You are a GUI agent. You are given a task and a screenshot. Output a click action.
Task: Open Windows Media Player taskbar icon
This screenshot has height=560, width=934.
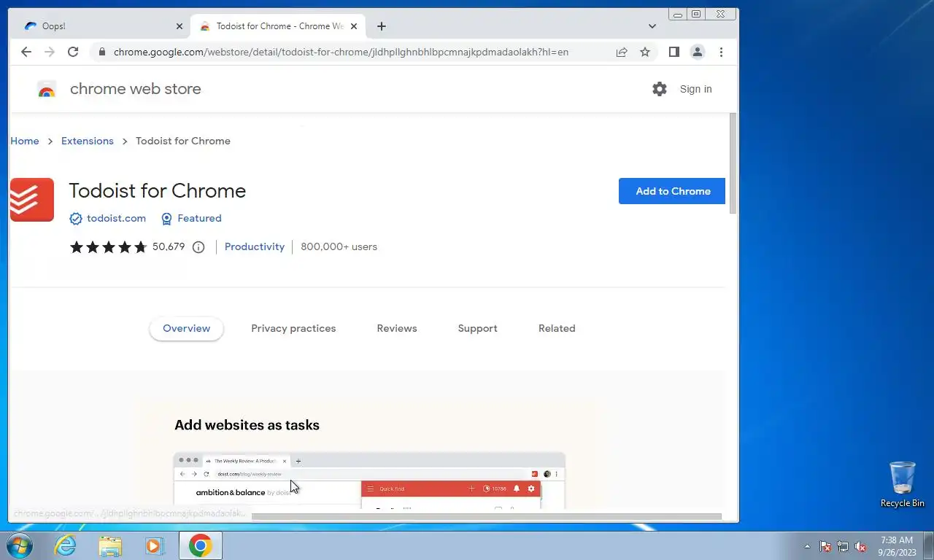155,545
